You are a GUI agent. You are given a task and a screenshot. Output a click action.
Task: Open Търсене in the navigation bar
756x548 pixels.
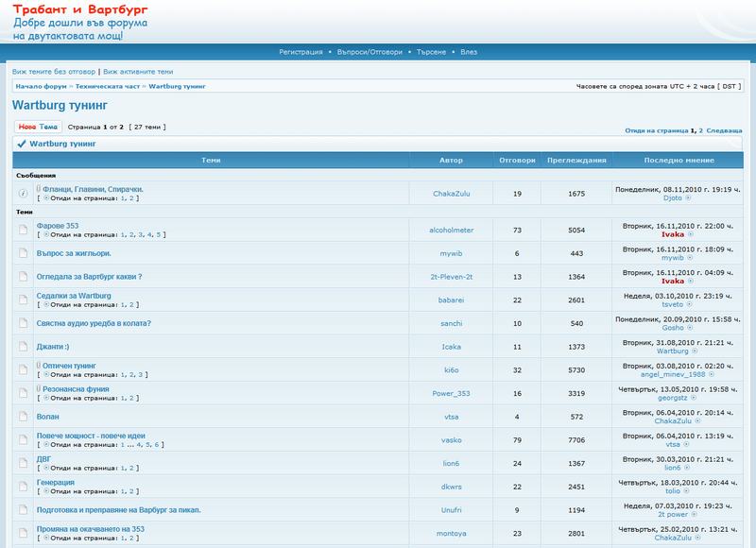(431, 52)
